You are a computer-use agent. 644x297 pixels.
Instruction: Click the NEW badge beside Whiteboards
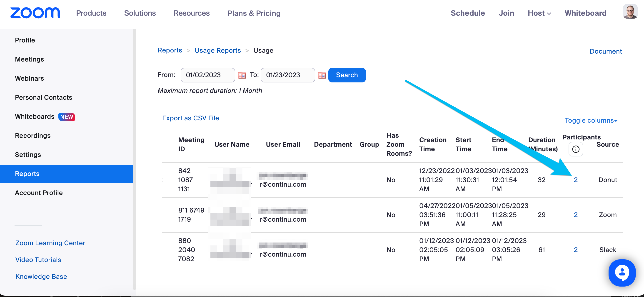click(x=67, y=117)
